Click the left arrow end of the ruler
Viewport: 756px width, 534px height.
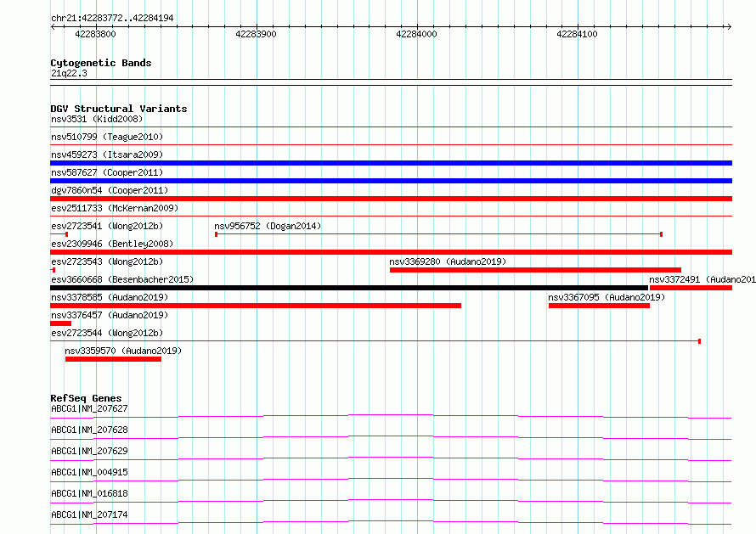pyautogui.click(x=53, y=27)
